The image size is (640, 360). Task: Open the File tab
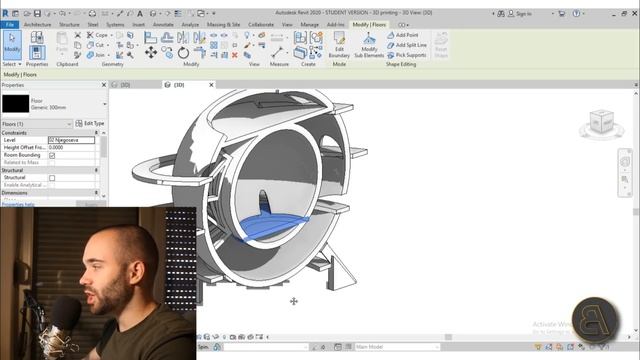pos(10,25)
